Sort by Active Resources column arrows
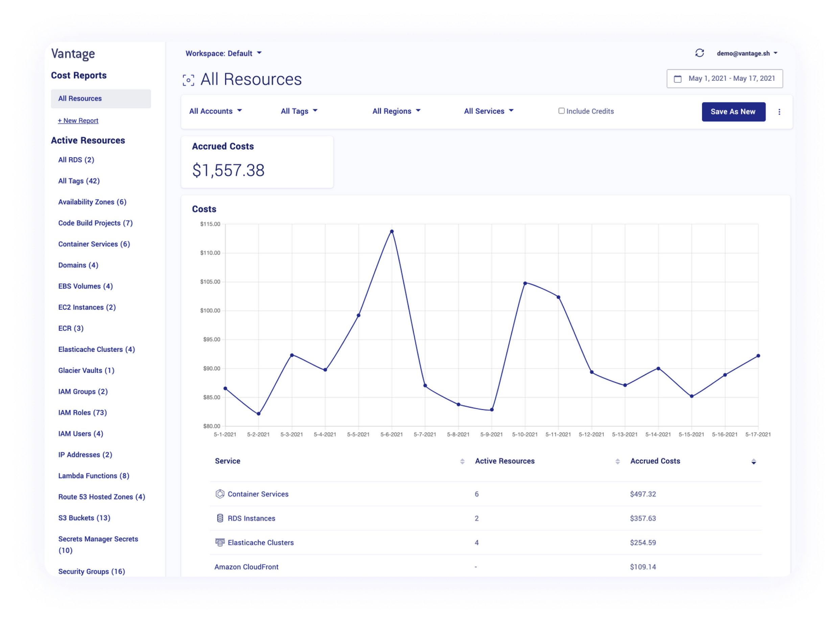This screenshot has width=840, height=624. 617,462
